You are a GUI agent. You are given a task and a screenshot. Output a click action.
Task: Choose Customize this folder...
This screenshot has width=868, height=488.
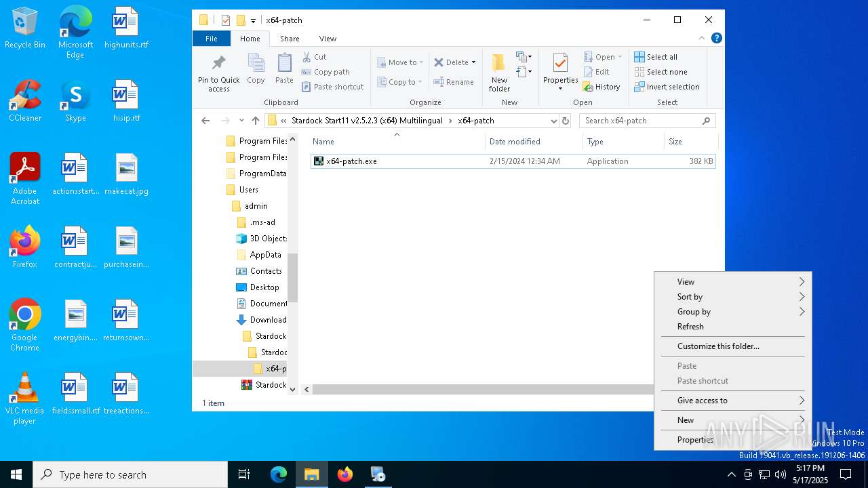pos(733,346)
